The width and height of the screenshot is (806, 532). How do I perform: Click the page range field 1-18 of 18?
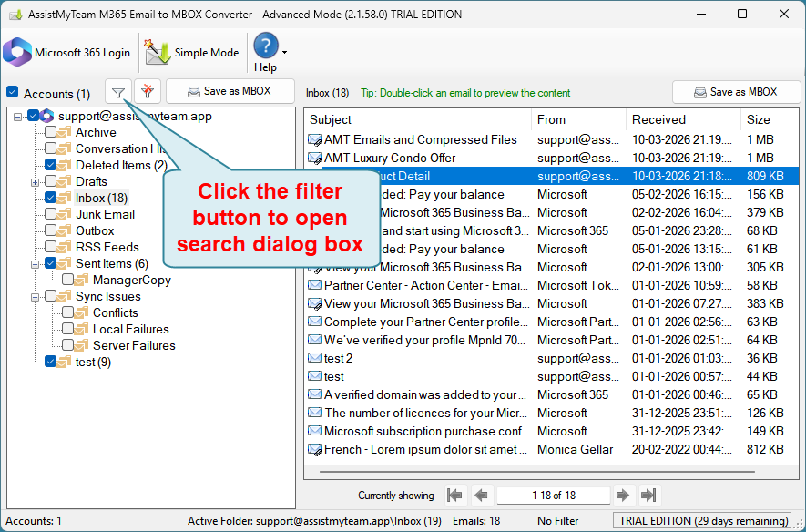553,496
